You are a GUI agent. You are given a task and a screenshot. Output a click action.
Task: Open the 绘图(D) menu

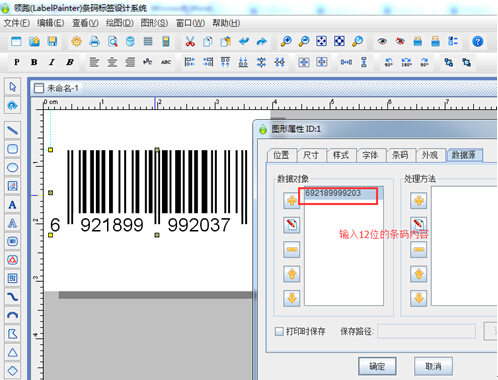tap(120, 23)
